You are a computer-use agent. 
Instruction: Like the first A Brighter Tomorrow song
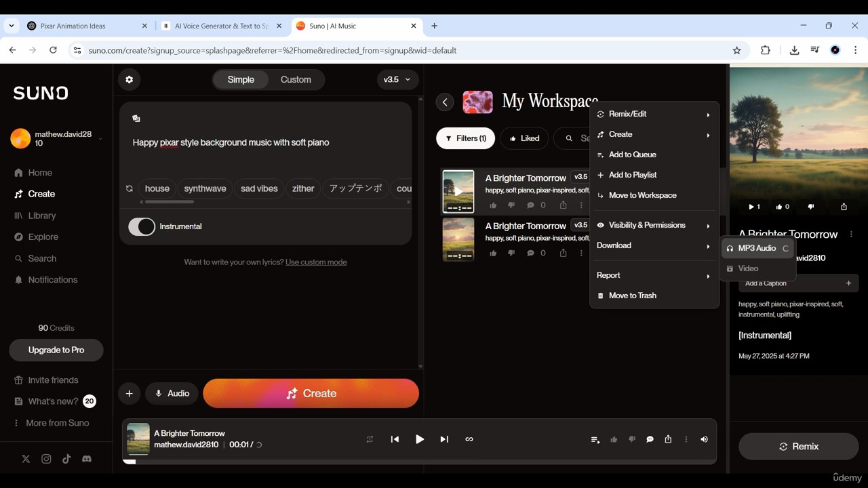click(x=493, y=205)
